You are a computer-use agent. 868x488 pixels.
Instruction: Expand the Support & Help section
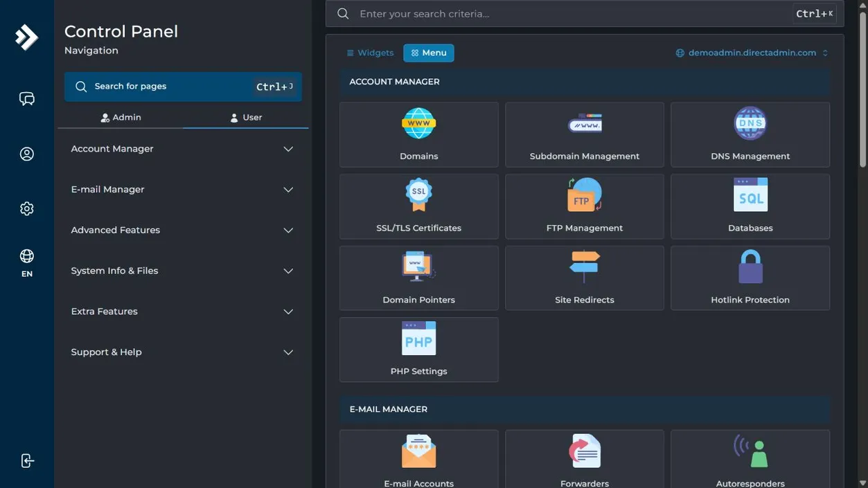183,352
